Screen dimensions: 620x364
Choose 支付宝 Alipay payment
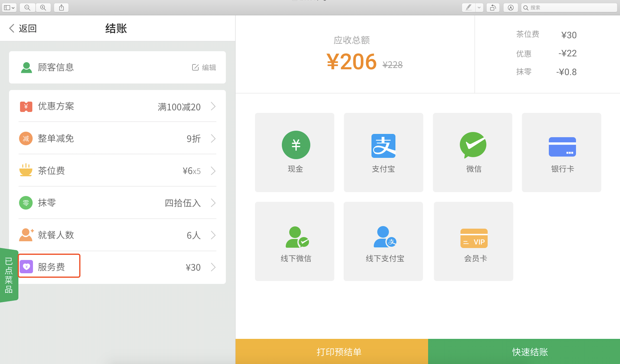click(x=383, y=152)
